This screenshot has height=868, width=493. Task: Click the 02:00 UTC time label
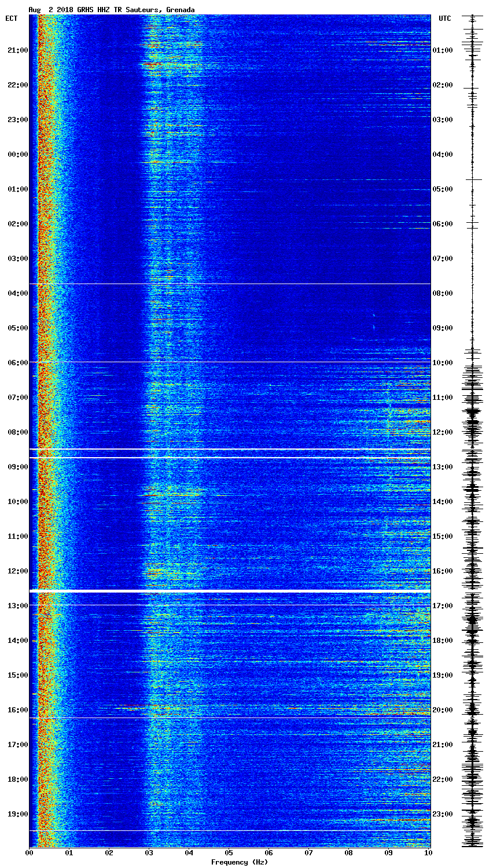pyautogui.click(x=443, y=85)
